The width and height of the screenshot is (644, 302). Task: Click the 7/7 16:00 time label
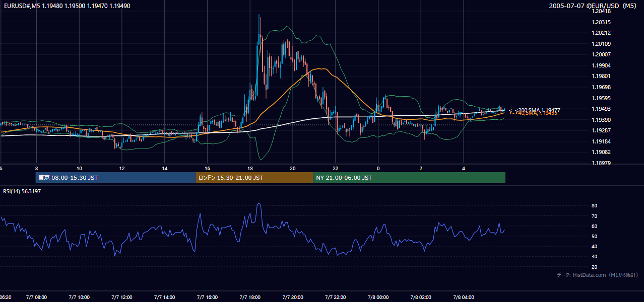[x=207, y=297]
